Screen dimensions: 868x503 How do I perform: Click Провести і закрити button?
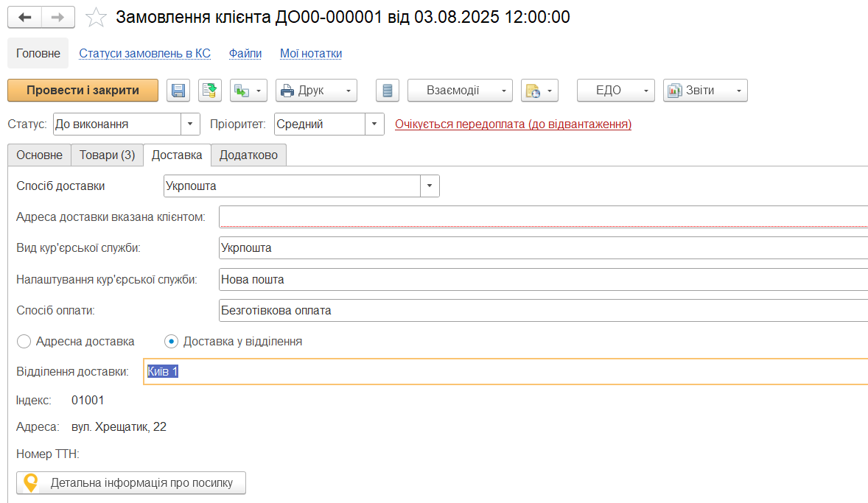[83, 90]
